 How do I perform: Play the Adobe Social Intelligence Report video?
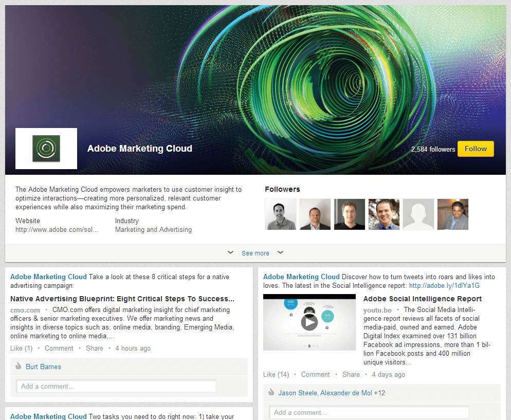(x=309, y=322)
